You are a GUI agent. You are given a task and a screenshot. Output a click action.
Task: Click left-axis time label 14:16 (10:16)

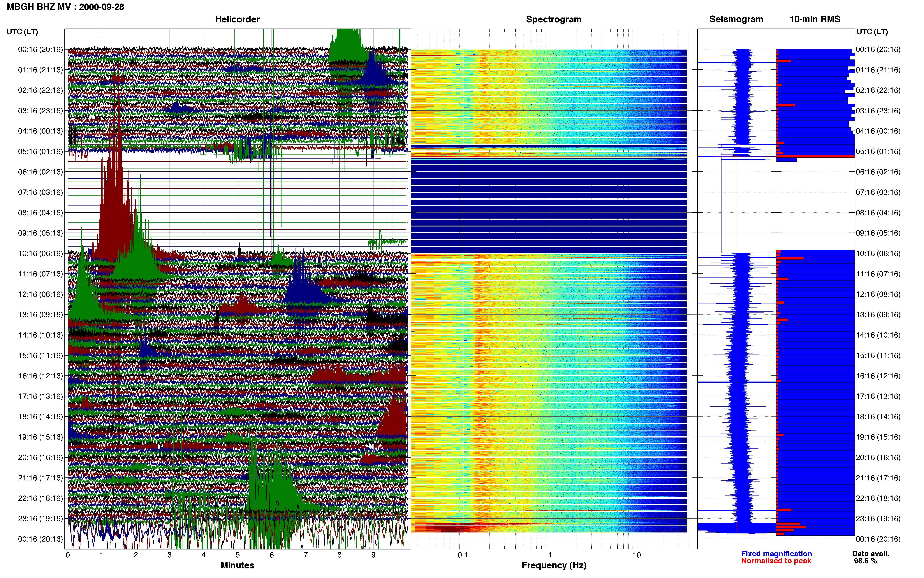pos(41,335)
